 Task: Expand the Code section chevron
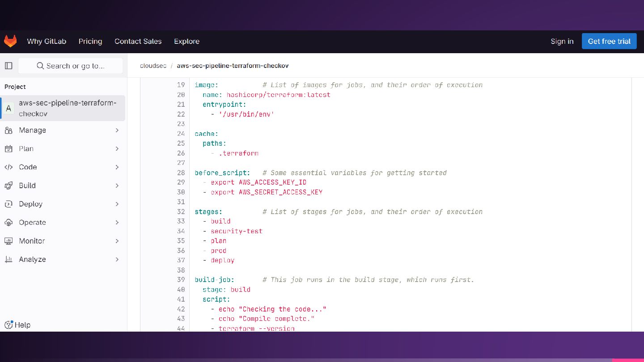point(117,167)
